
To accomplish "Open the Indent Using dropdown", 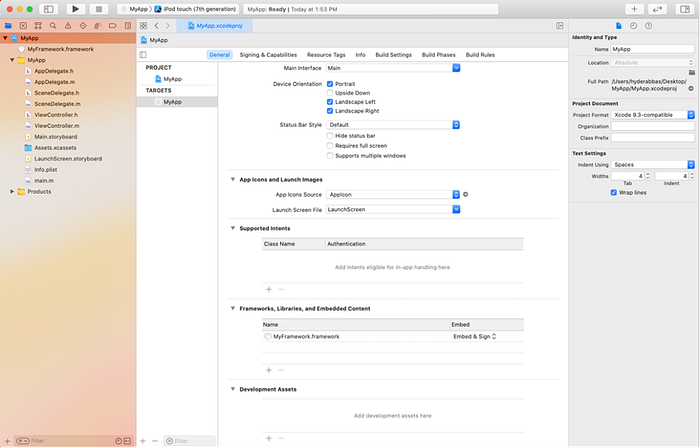I will (653, 165).
